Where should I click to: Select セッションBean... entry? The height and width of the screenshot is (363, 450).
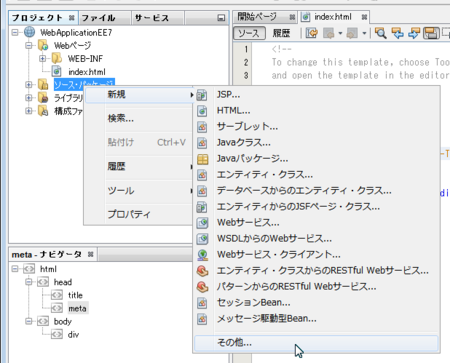pyautogui.click(x=316, y=303)
